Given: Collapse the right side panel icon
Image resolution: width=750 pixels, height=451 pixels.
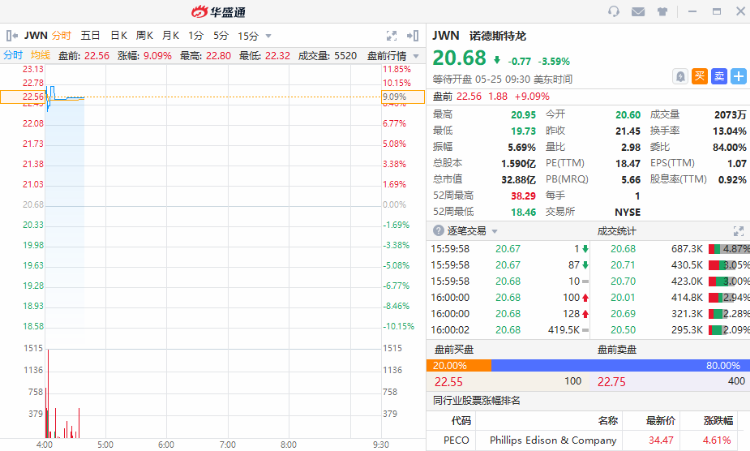Looking at the screenshot, I should [x=412, y=36].
